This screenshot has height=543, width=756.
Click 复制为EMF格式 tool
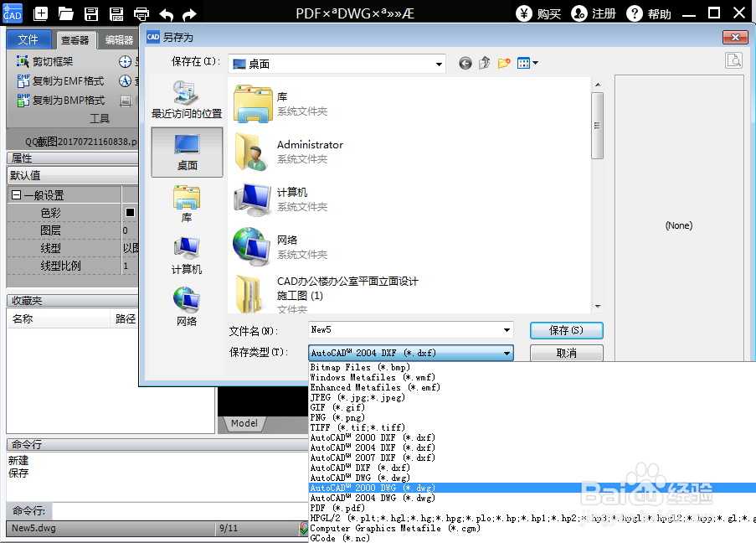coord(60,80)
